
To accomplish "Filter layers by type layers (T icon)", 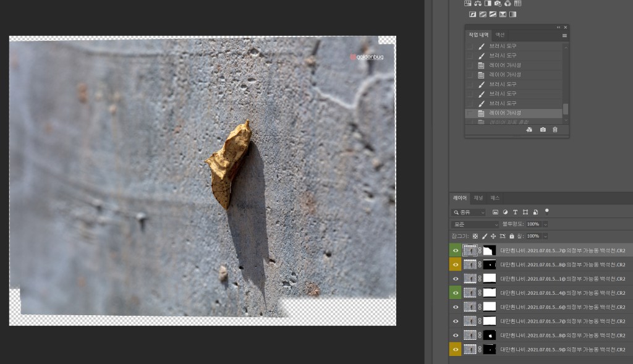I will [x=515, y=212].
